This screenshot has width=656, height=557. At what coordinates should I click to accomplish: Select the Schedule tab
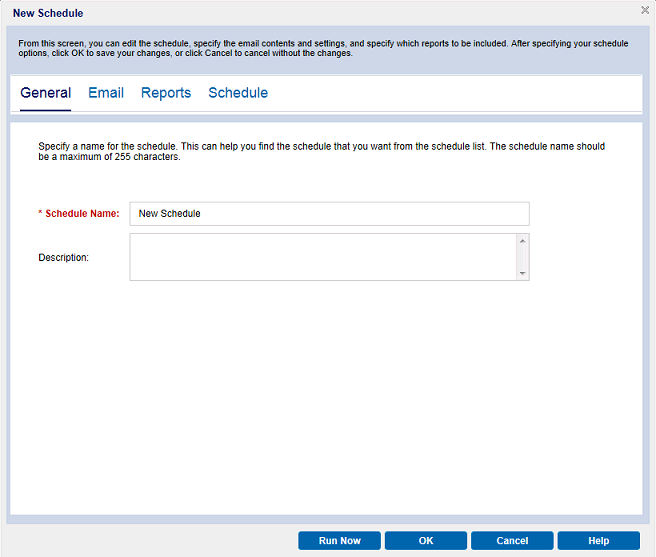(x=238, y=93)
